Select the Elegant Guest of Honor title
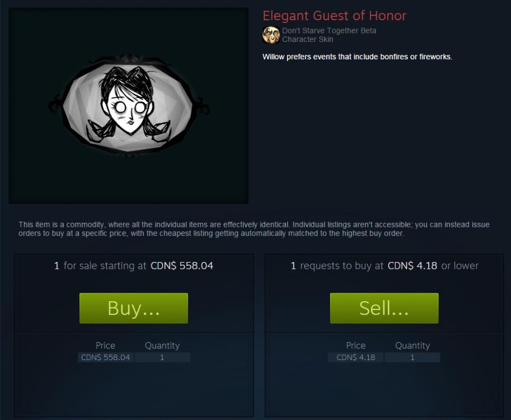Image resolution: width=511 pixels, height=420 pixels. [334, 16]
